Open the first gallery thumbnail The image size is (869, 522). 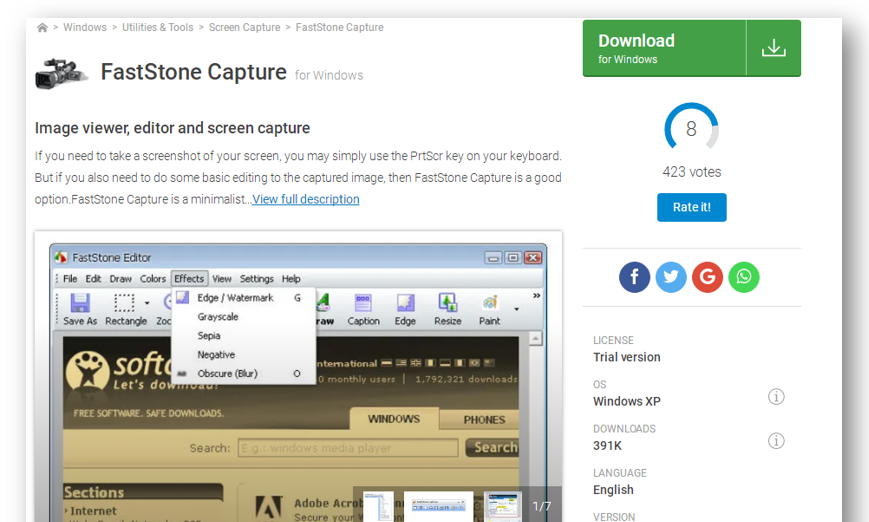[x=379, y=506]
